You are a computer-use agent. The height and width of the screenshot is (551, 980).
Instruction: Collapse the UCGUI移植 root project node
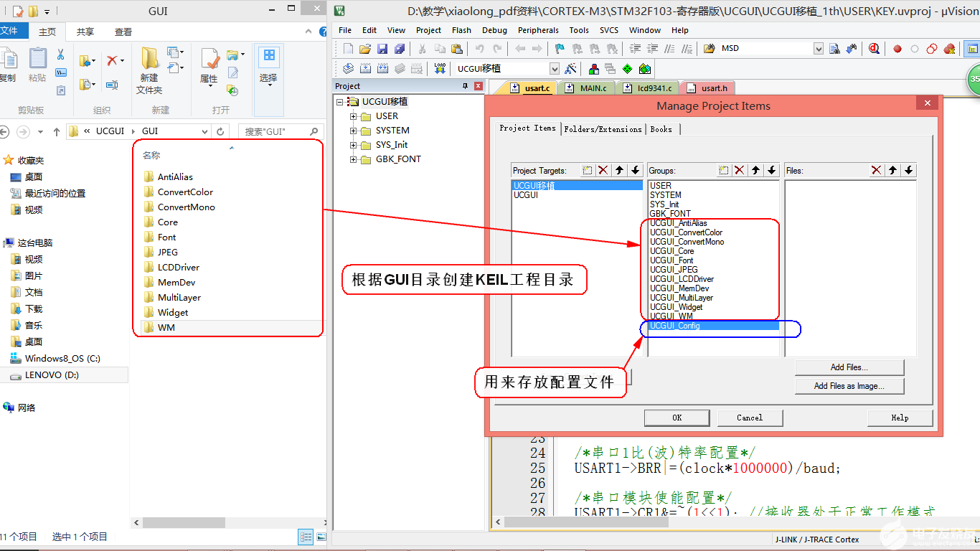tap(340, 102)
